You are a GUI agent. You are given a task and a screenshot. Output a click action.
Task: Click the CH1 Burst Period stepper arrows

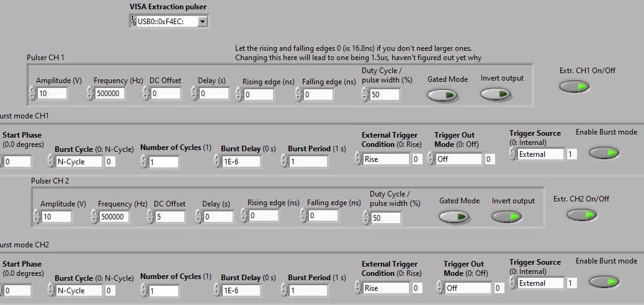284,161
